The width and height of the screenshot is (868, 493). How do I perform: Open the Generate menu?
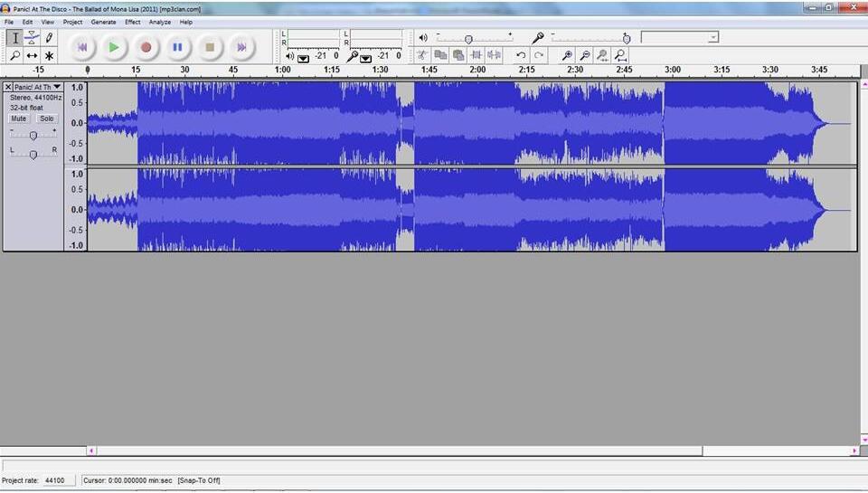(x=103, y=22)
